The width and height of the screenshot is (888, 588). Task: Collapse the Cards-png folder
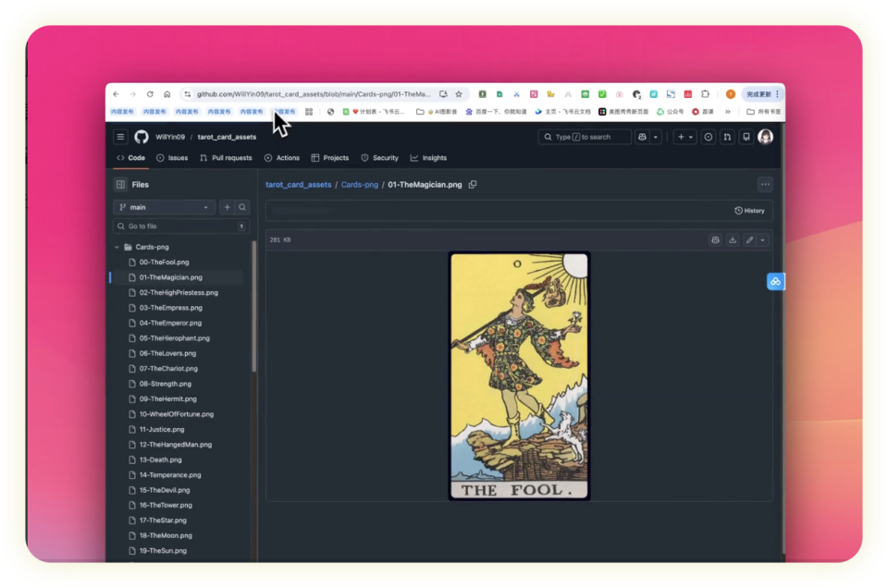coord(117,247)
